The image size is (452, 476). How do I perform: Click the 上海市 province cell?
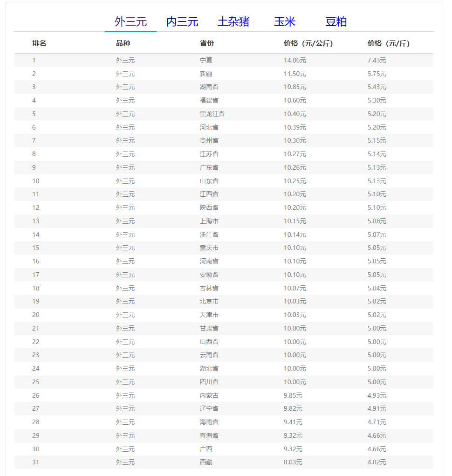click(209, 221)
